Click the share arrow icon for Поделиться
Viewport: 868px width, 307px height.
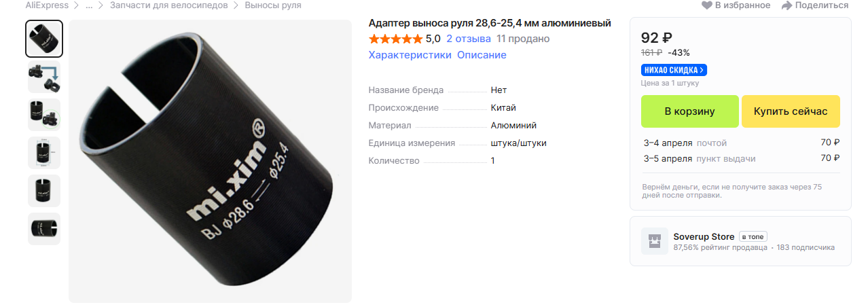click(x=787, y=5)
